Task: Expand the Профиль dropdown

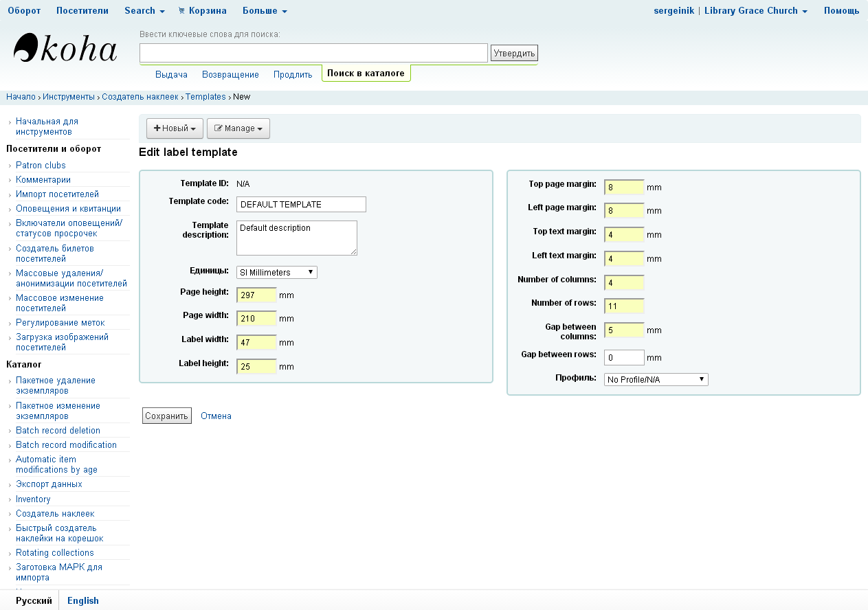Action: click(656, 380)
